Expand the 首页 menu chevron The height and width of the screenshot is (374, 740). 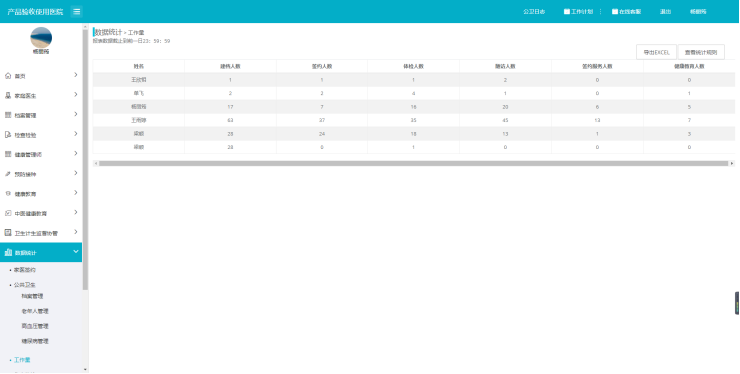(x=76, y=75)
